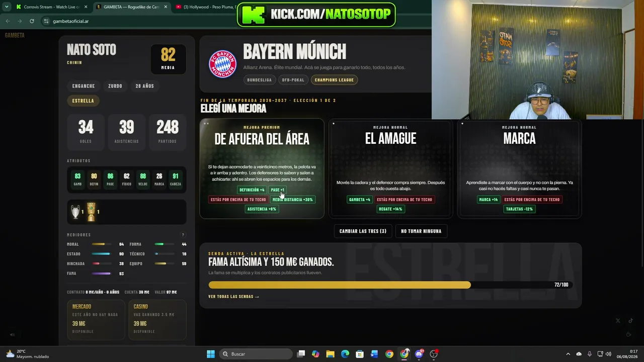Open Discord from the taskbar
The width and height of the screenshot is (644, 362).
pos(419,354)
